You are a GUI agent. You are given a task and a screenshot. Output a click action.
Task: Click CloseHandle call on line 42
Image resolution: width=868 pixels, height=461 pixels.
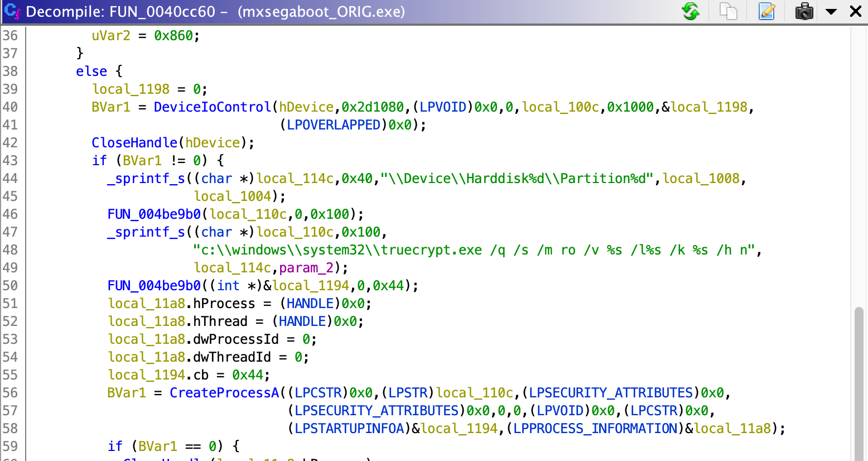(134, 142)
